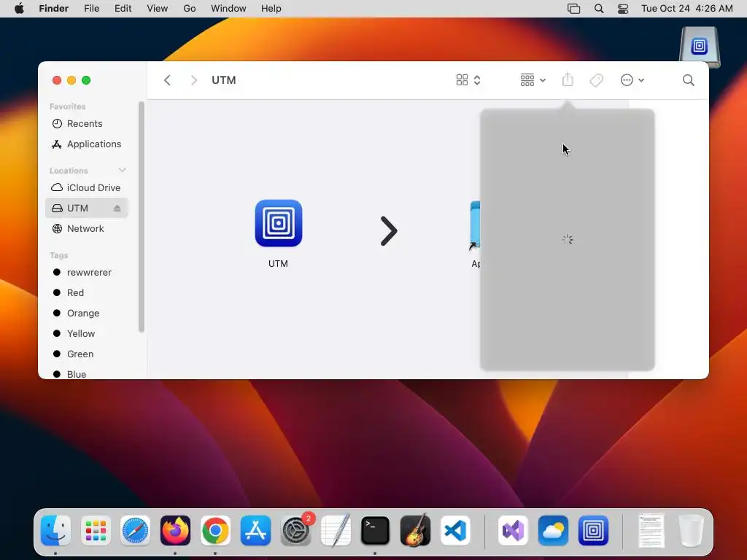This screenshot has height=560, width=747.
Task: Select the rewwrerer tag
Action: [87, 273]
